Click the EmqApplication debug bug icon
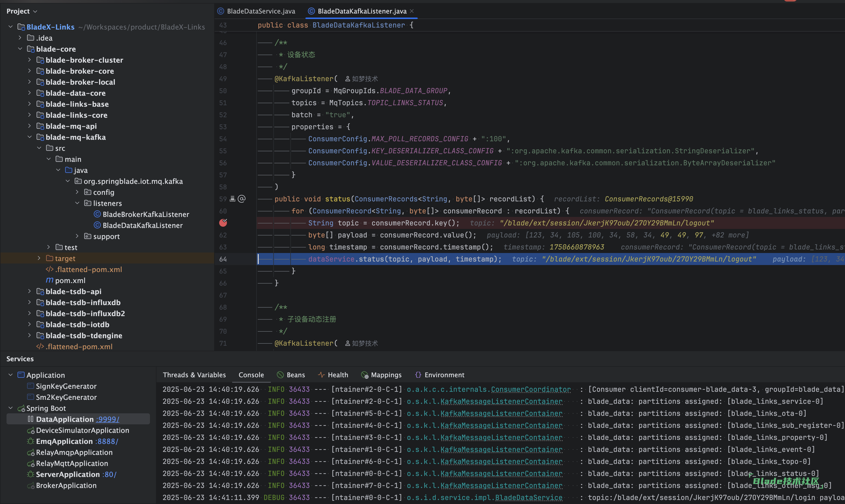Viewport: 845px width, 504px height. [31, 441]
